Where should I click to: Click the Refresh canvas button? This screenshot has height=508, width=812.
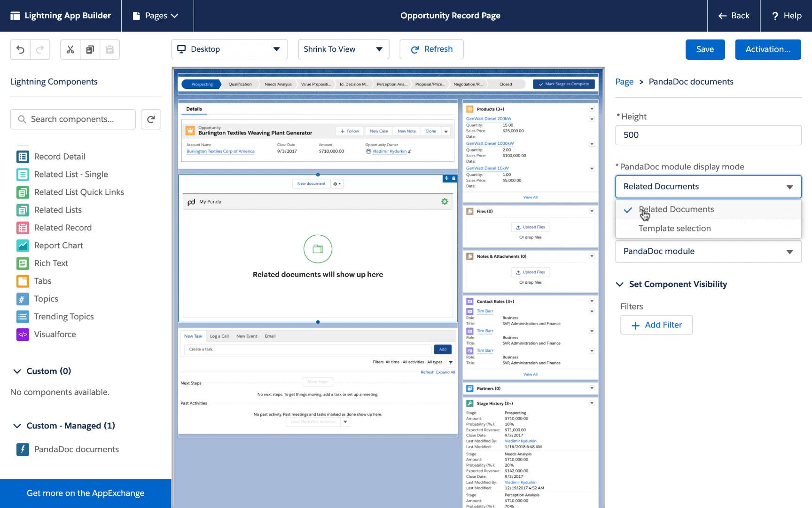pyautogui.click(x=431, y=49)
